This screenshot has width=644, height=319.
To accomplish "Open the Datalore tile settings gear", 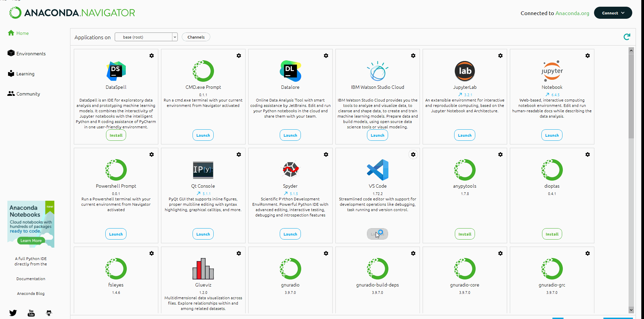I will 326,56.
